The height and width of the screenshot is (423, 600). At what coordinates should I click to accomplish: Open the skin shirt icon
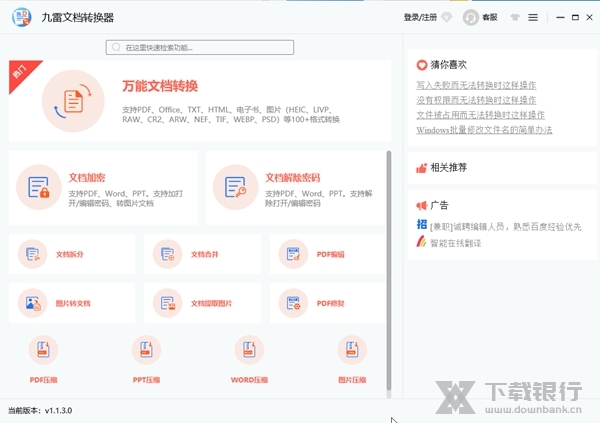pos(515,17)
